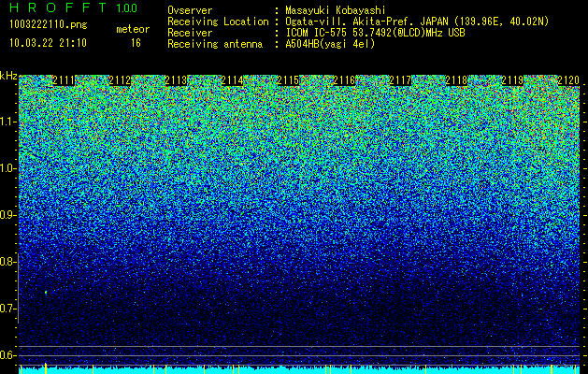Select the A504HB(yagi 4el) antenna text
This screenshot has width=588, height=374.
tap(330, 44)
